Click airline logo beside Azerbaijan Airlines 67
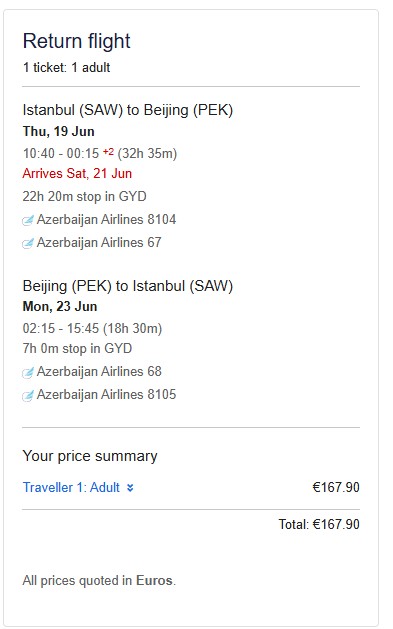The height and width of the screenshot is (629, 393). click(x=28, y=243)
